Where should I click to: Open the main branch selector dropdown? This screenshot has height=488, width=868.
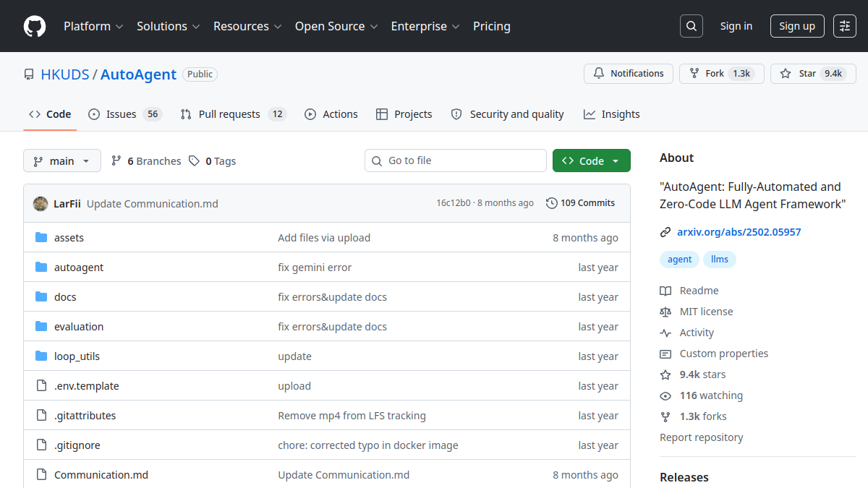point(61,160)
